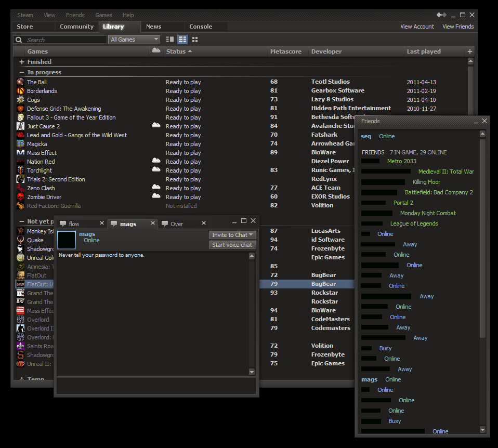Close the Over chat tab

[204, 223]
